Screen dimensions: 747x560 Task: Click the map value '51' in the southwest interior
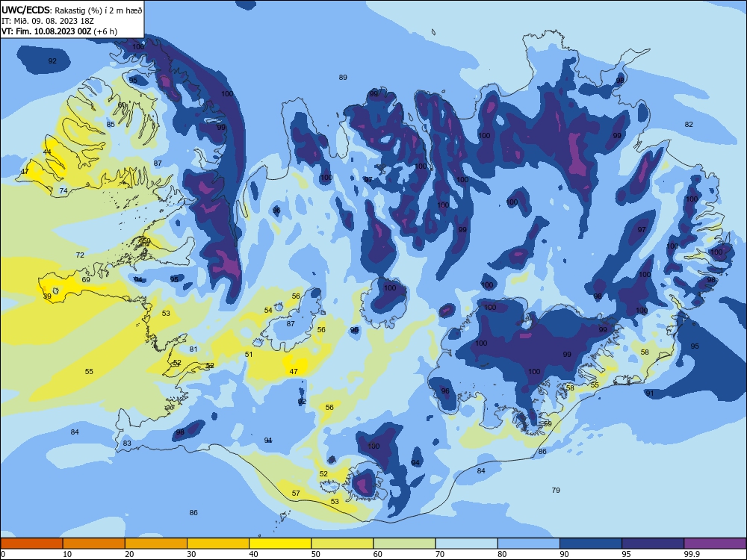pos(249,354)
